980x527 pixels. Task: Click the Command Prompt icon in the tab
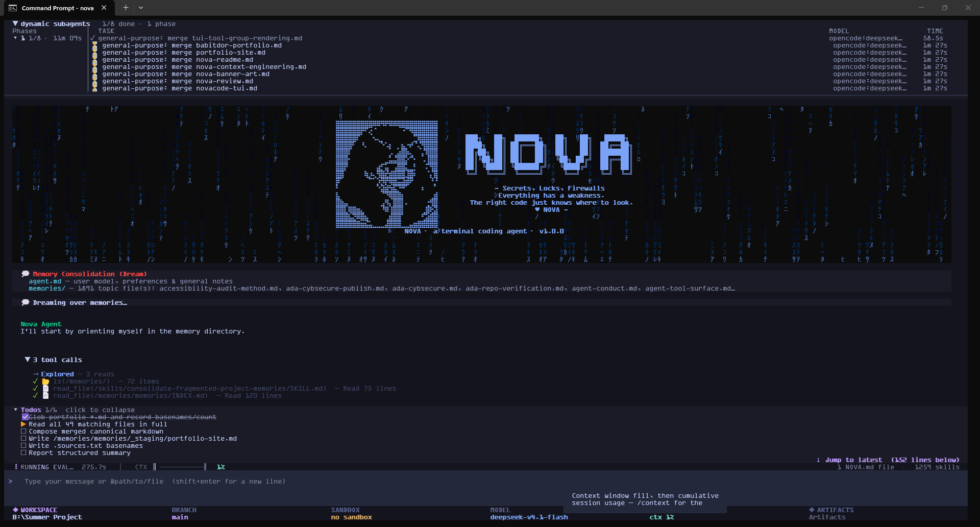click(x=13, y=8)
